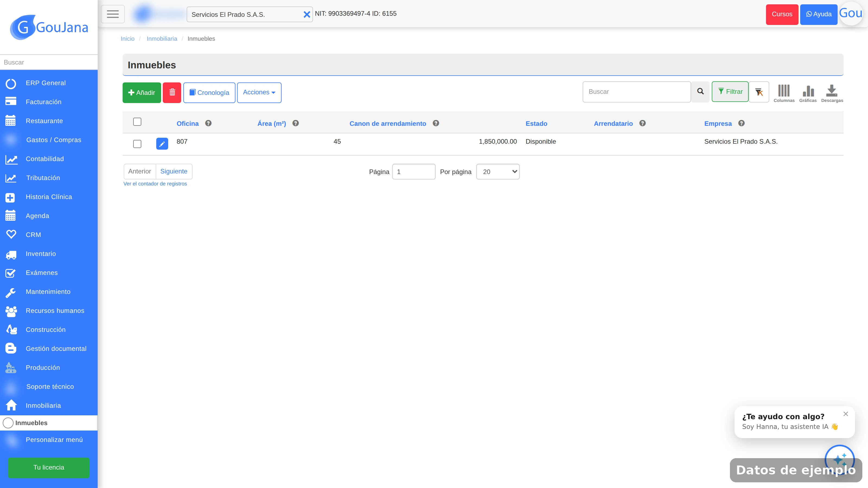Viewport: 868px width, 488px height.
Task: Show help icon beside Canon de arrendamiento
Action: pyautogui.click(x=436, y=123)
